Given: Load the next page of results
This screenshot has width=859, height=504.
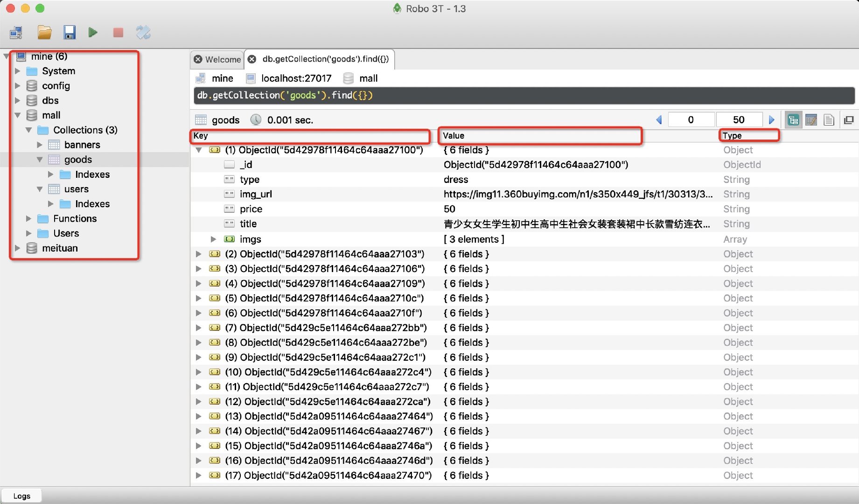Looking at the screenshot, I should pos(772,119).
